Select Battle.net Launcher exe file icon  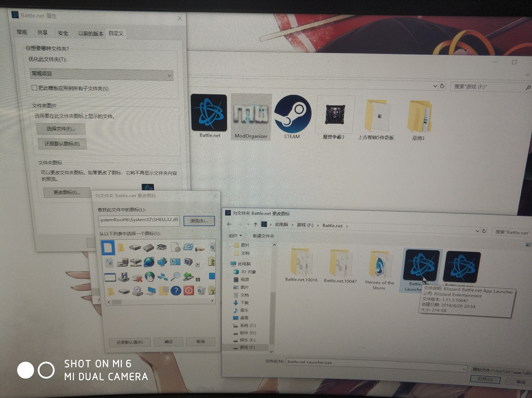click(422, 266)
